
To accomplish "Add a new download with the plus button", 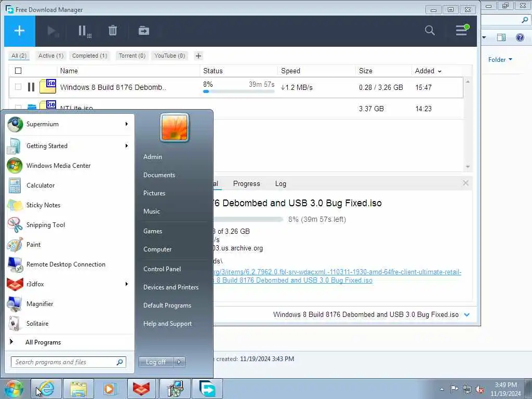I will [19, 31].
